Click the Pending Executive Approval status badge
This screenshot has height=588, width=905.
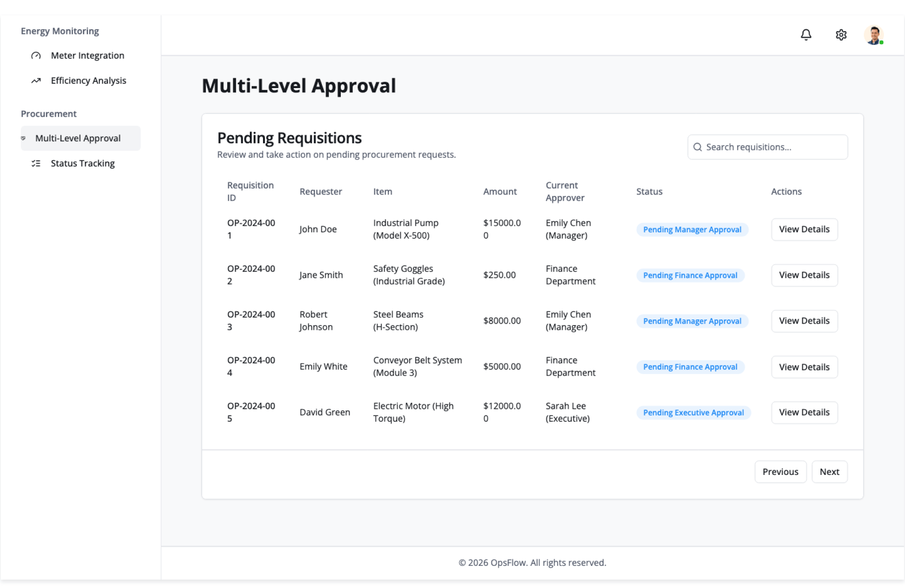point(693,413)
